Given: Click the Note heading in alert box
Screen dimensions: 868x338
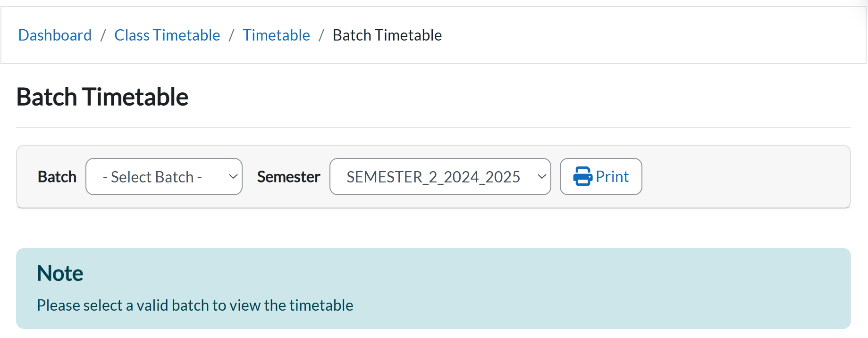Looking at the screenshot, I should point(60,273).
